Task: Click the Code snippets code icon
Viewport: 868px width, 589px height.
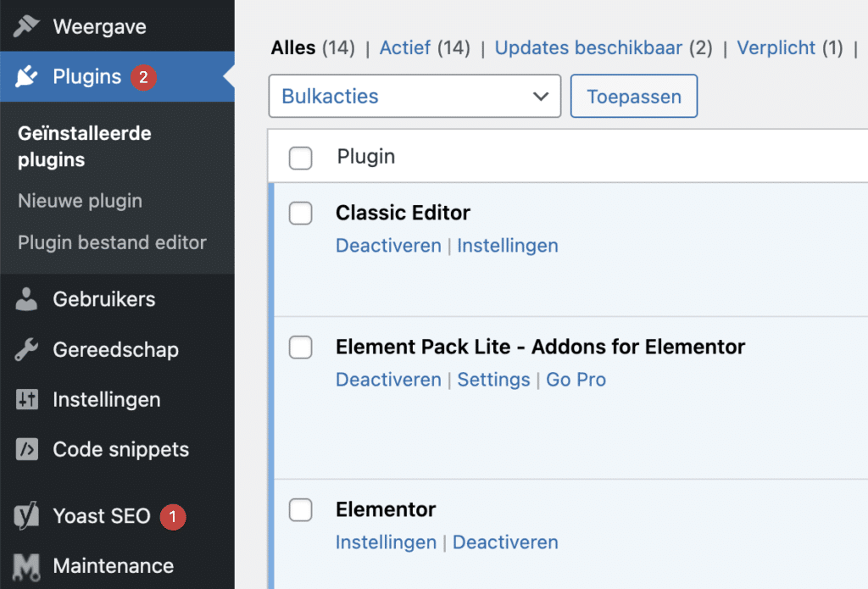Action: (26, 449)
